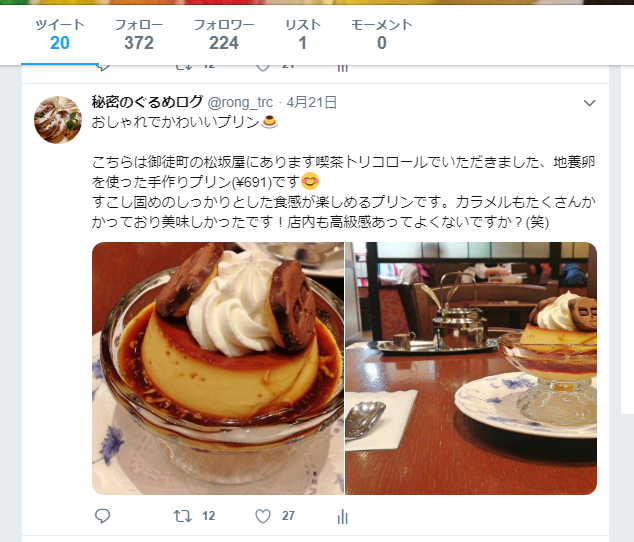Open the 4月21日 tweet timestamp link
The image size is (634, 542).
pyautogui.click(x=312, y=103)
